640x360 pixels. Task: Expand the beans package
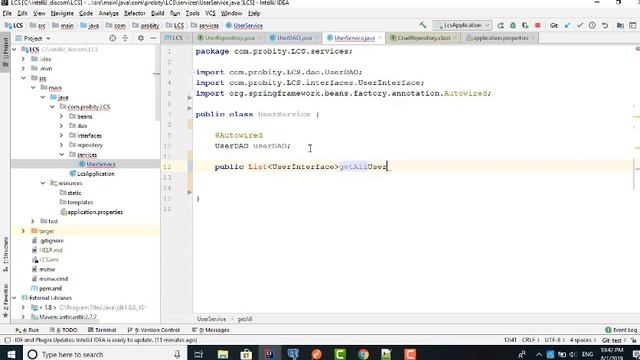(x=62, y=116)
